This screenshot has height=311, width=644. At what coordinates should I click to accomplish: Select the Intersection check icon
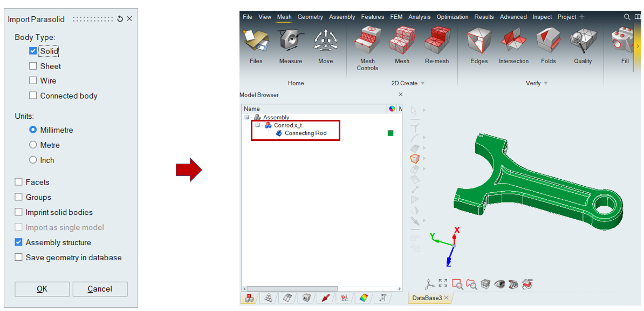pyautogui.click(x=513, y=42)
